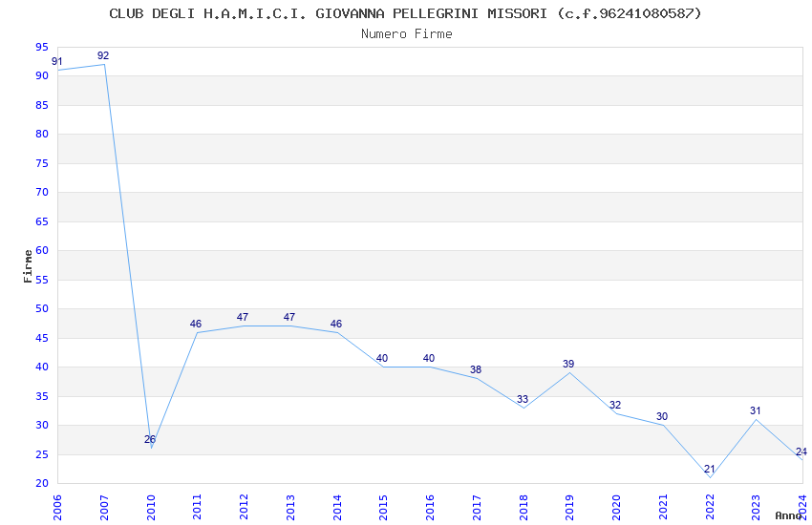Image resolution: width=812 pixels, height=525 pixels.
Task: Click data label 39 for year 2019
Action: 568,364
